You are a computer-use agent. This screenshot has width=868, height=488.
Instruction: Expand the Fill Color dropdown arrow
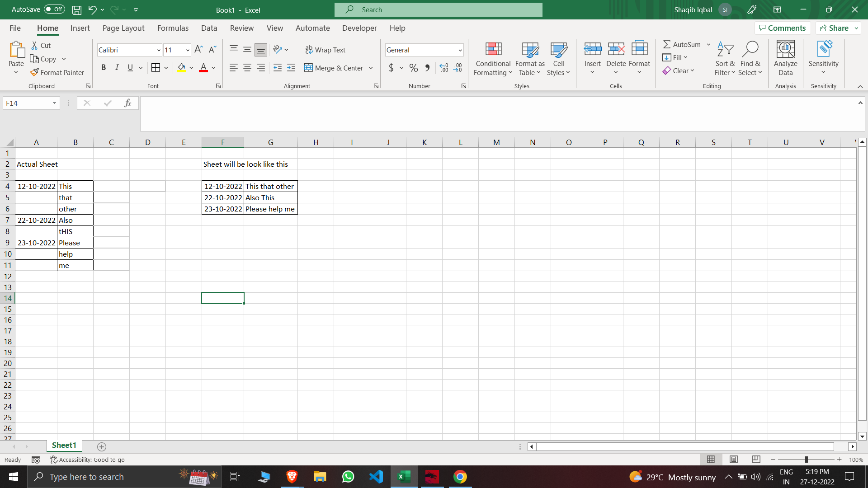(191, 68)
